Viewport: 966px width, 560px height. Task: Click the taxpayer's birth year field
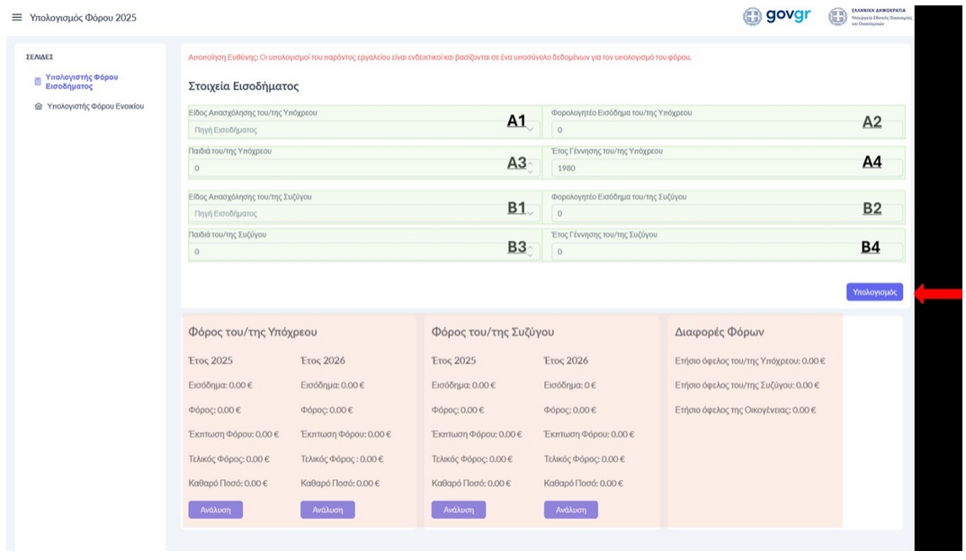pyautogui.click(x=702, y=167)
